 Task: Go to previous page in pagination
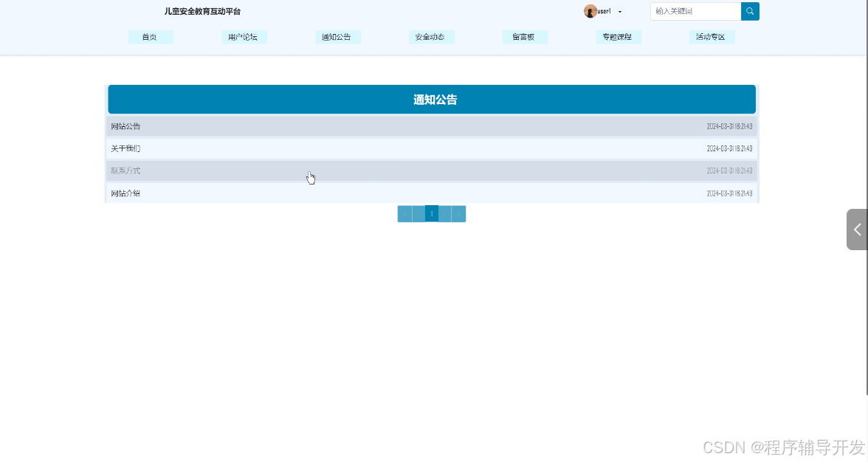click(x=418, y=213)
